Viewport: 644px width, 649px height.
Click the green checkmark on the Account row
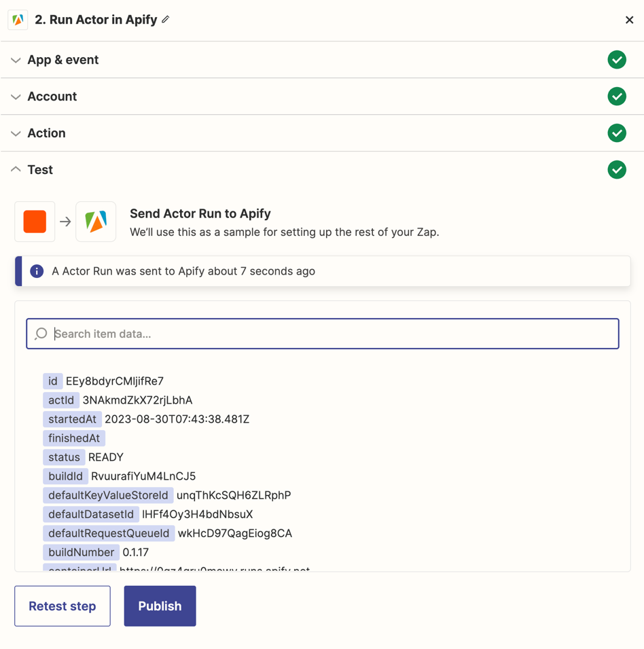pos(617,97)
